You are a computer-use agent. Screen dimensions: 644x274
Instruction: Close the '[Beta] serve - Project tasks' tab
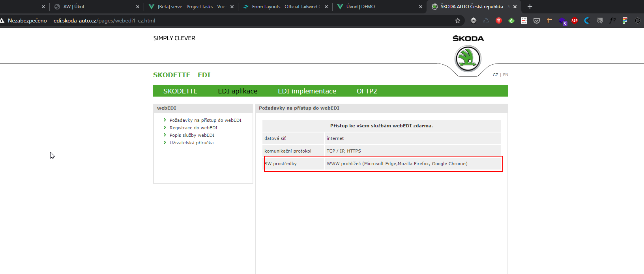point(232,7)
